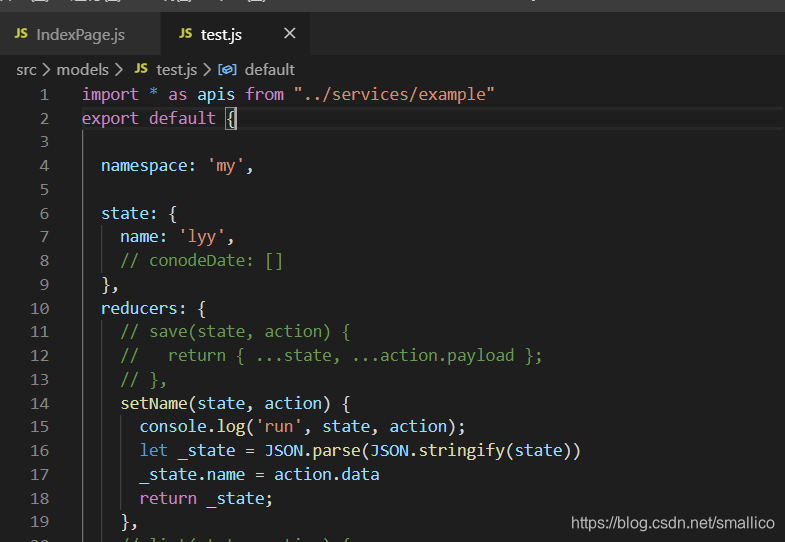Click line number 14 in gutter
This screenshot has width=785, height=542.
click(40, 403)
